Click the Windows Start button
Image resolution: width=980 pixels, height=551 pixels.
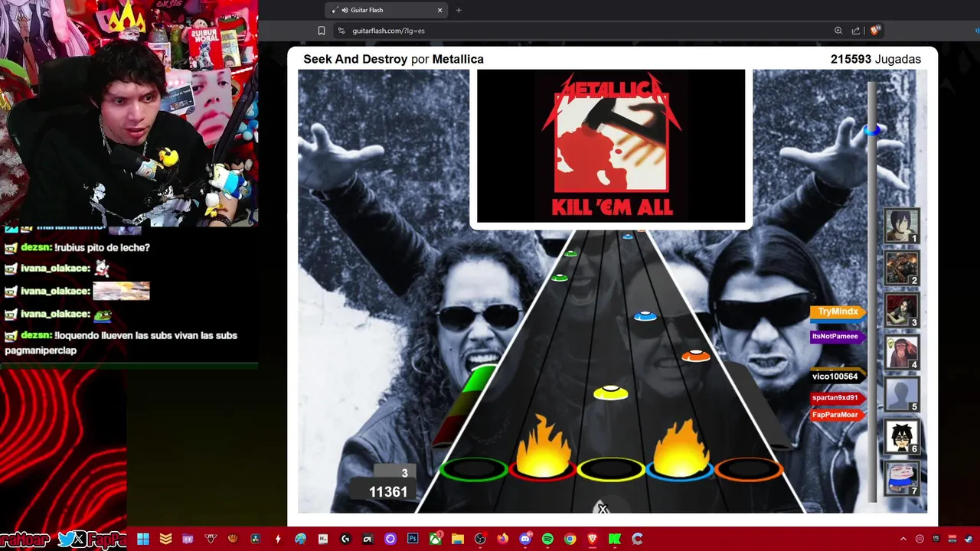pos(143,539)
